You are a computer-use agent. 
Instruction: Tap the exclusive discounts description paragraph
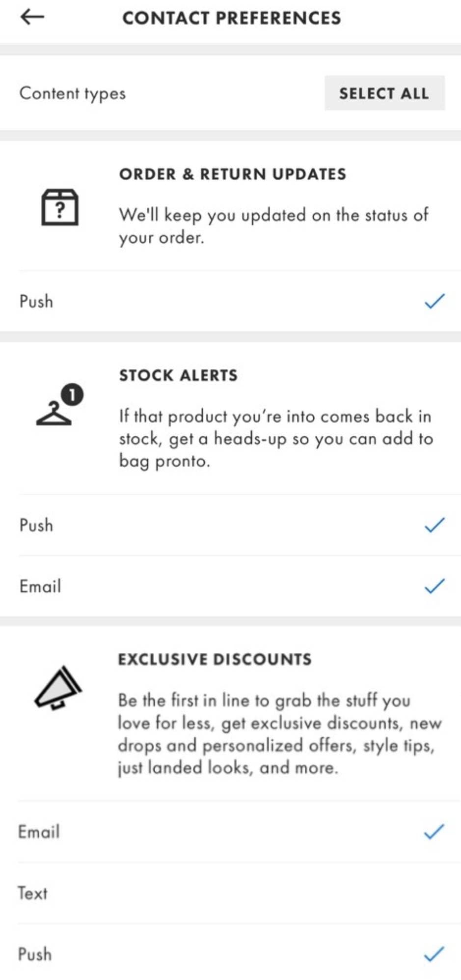[x=279, y=734]
